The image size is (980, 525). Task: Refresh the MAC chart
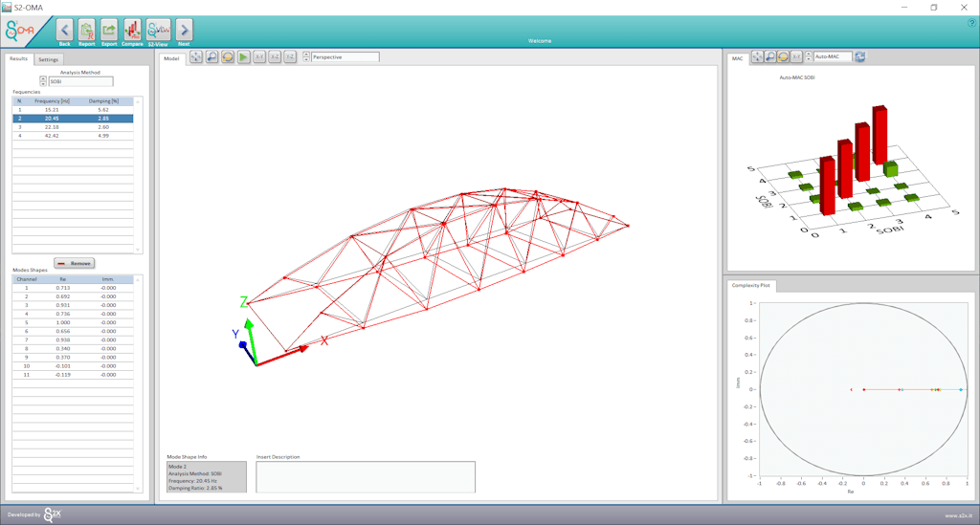(860, 56)
